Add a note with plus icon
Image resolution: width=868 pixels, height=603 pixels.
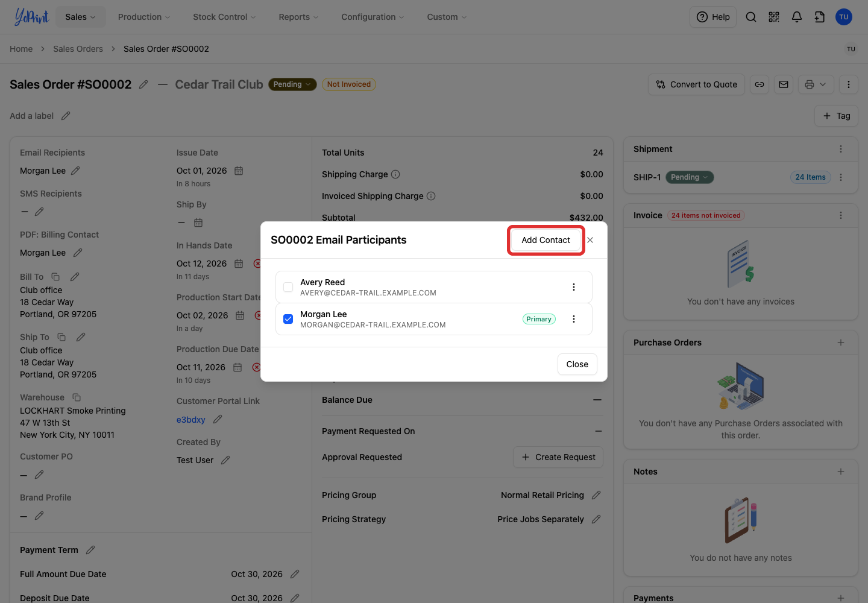[841, 472]
